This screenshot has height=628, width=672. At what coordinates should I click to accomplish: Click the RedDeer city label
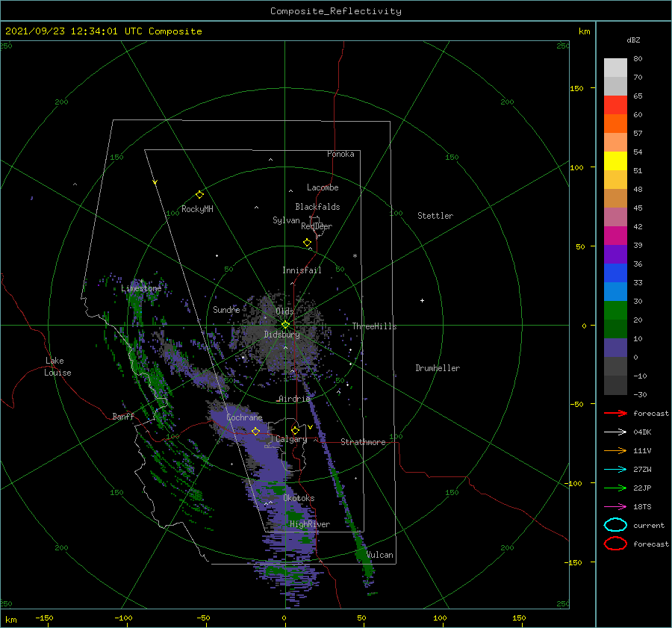(x=317, y=226)
